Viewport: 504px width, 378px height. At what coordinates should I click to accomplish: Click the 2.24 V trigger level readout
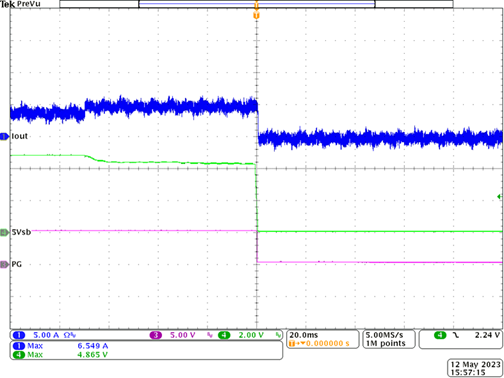tap(487, 335)
